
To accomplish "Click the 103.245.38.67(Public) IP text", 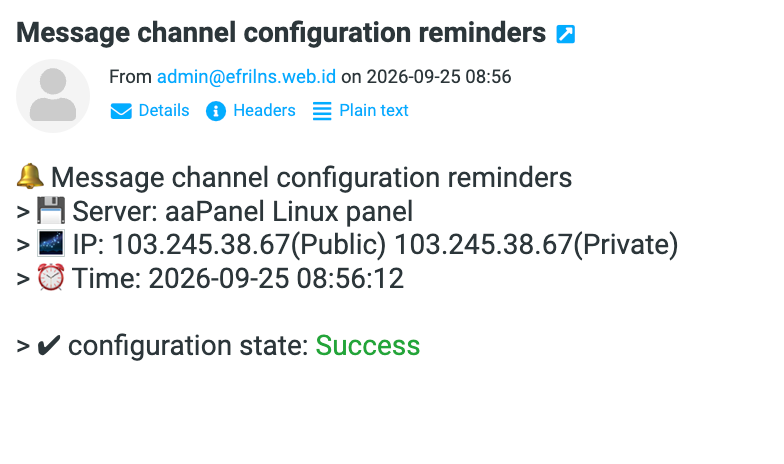I will coord(249,244).
